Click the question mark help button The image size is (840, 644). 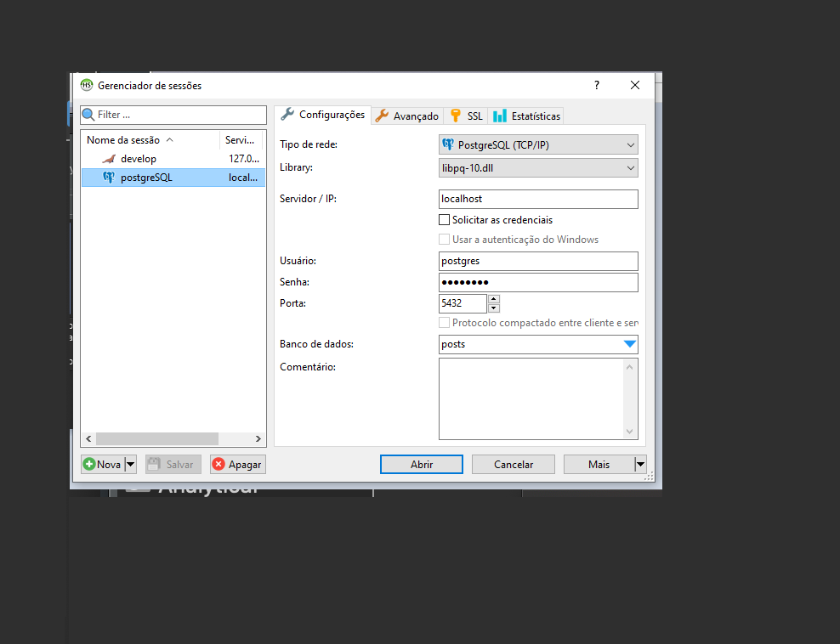pos(597,85)
